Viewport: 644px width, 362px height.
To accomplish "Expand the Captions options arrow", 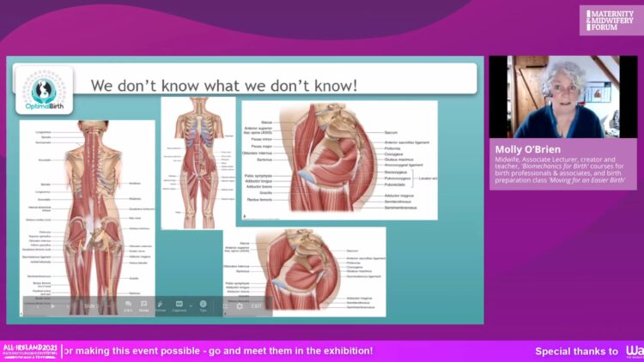I will tap(191, 305).
